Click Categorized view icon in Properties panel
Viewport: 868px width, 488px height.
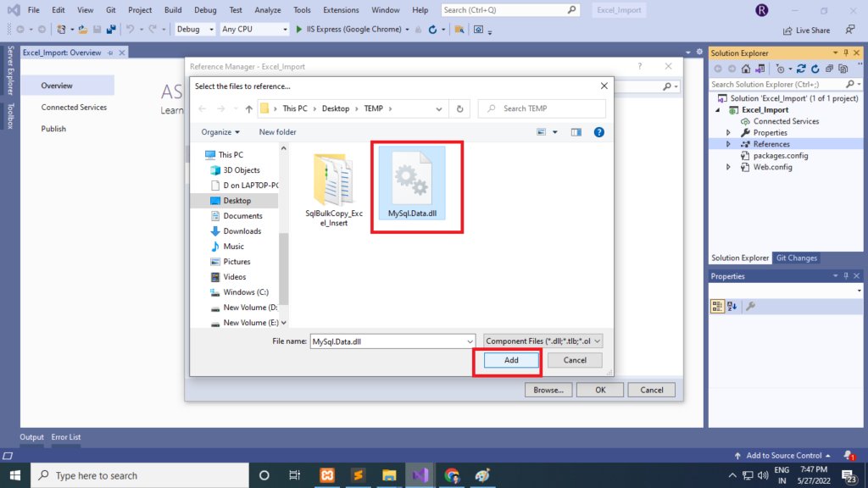[x=717, y=306]
